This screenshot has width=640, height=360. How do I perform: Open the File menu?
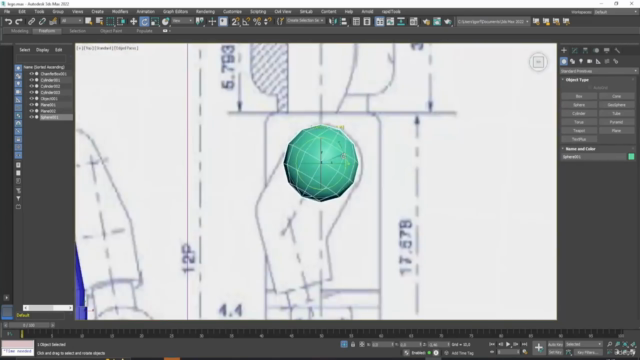pyautogui.click(x=7, y=12)
